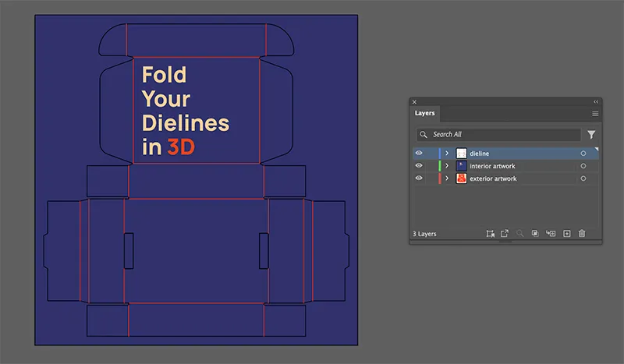This screenshot has width=624, height=364.
Task: Click the Locate Object magnifier icon
Action: (519, 234)
